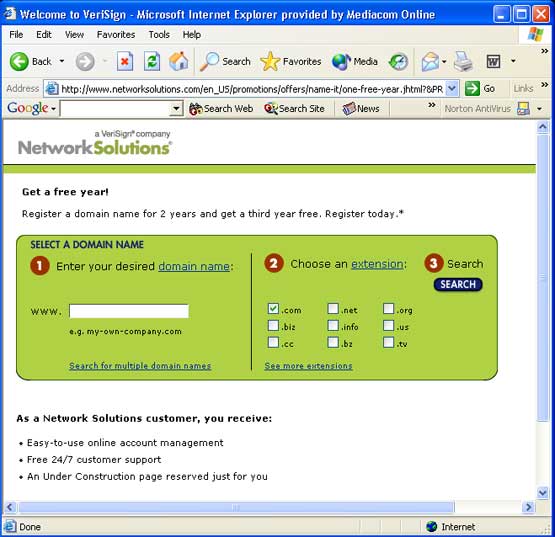This screenshot has width=555, height=537.
Task: Click the Edit with Word icon
Action: click(493, 62)
